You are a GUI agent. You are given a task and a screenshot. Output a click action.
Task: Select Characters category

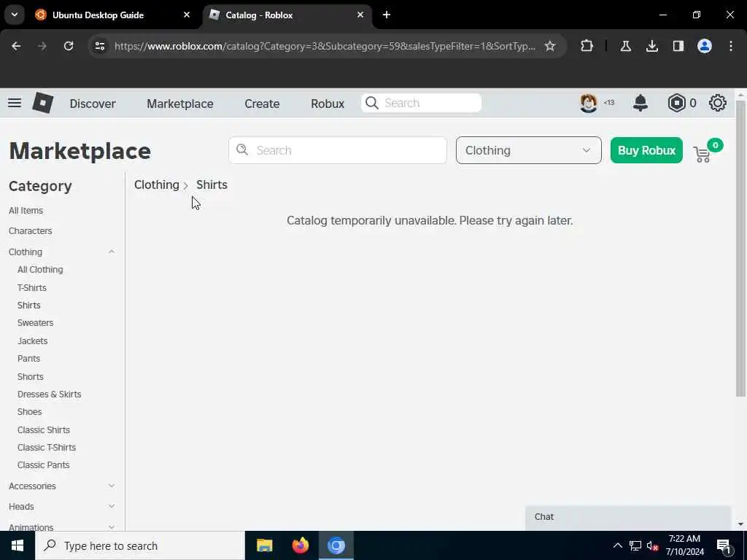[30, 231]
